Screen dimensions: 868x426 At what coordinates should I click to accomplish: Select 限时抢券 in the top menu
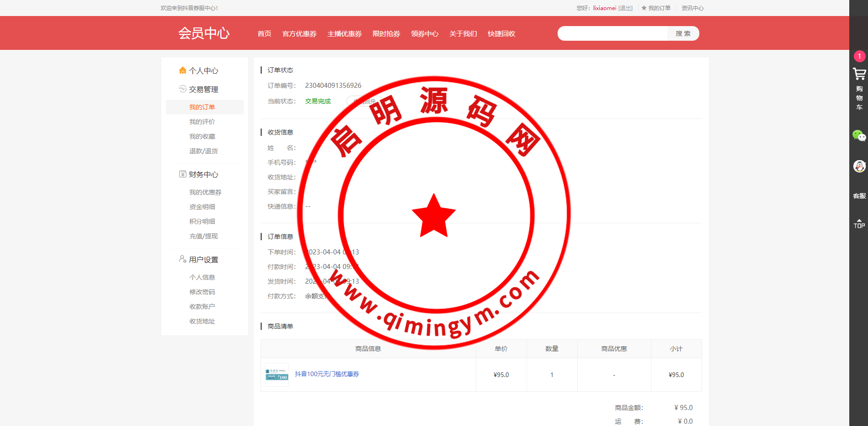(x=386, y=34)
